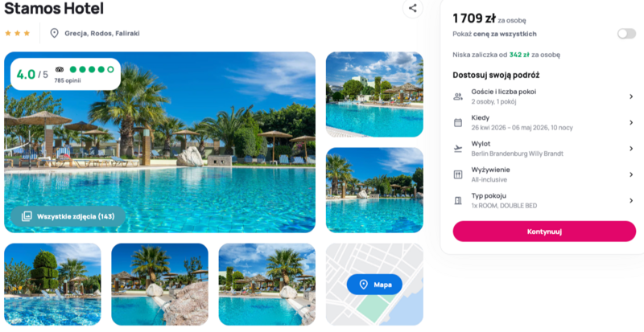
Task: Click the door icon next to Typ pokoju
Action: [458, 201]
